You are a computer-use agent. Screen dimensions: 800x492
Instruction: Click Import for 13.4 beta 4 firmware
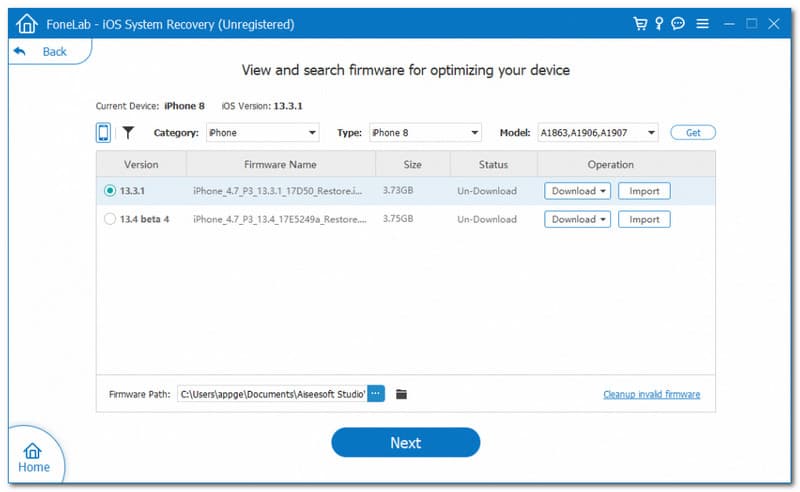[x=644, y=219]
